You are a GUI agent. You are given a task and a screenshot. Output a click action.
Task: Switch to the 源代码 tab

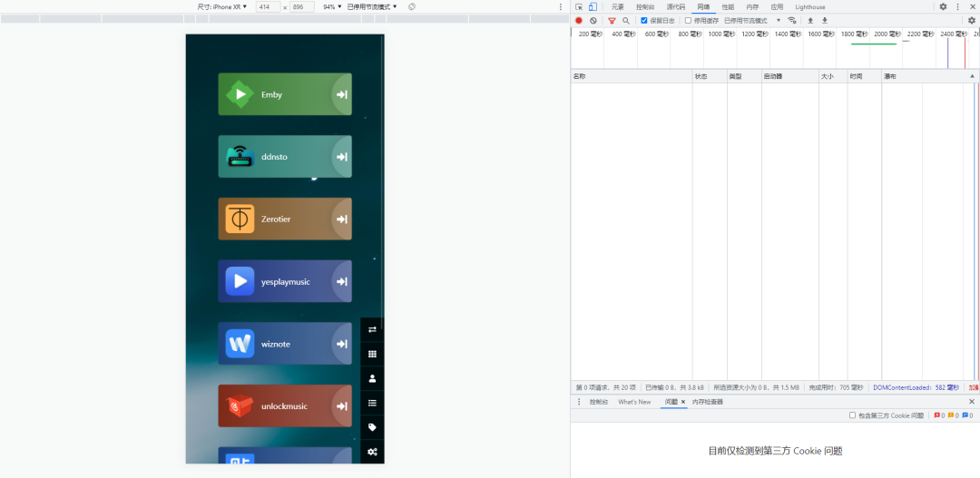click(676, 7)
